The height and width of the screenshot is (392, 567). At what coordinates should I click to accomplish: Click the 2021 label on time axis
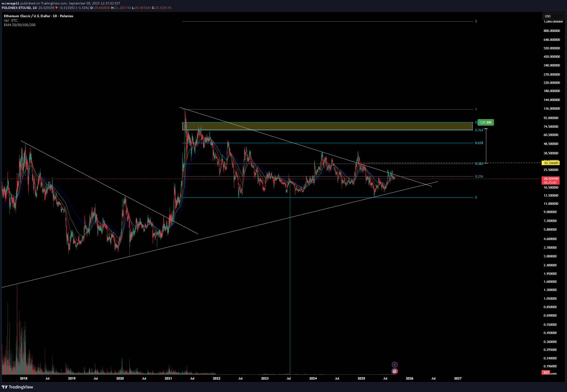tap(168, 378)
